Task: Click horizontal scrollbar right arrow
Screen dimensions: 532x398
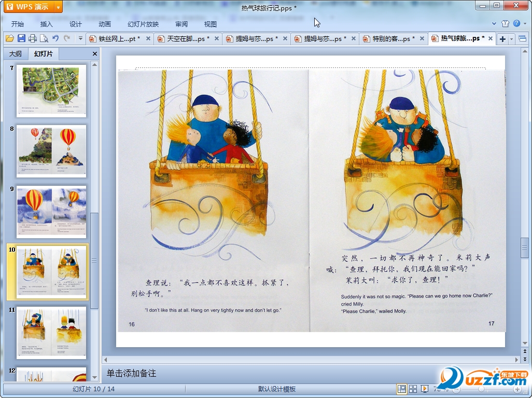Action: coord(517,359)
